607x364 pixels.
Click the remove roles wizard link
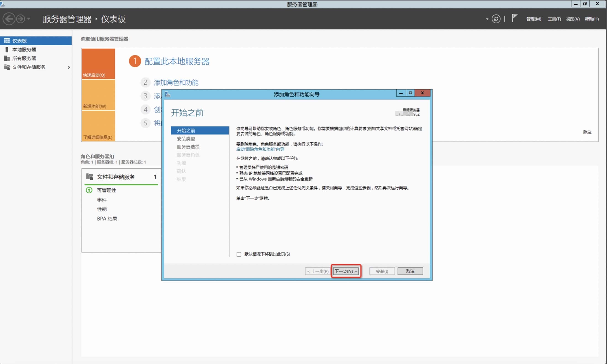[260, 149]
